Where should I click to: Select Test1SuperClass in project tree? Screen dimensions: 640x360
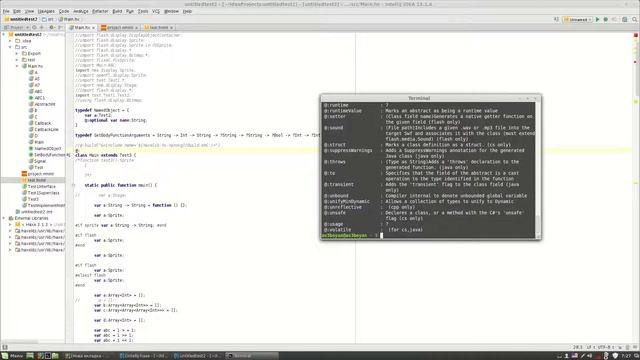pos(41,193)
